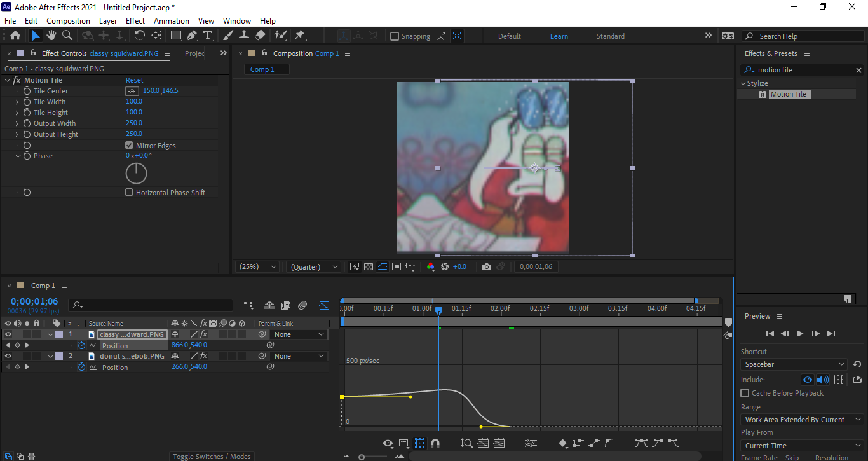
Task: Open the Window menu
Action: point(237,21)
